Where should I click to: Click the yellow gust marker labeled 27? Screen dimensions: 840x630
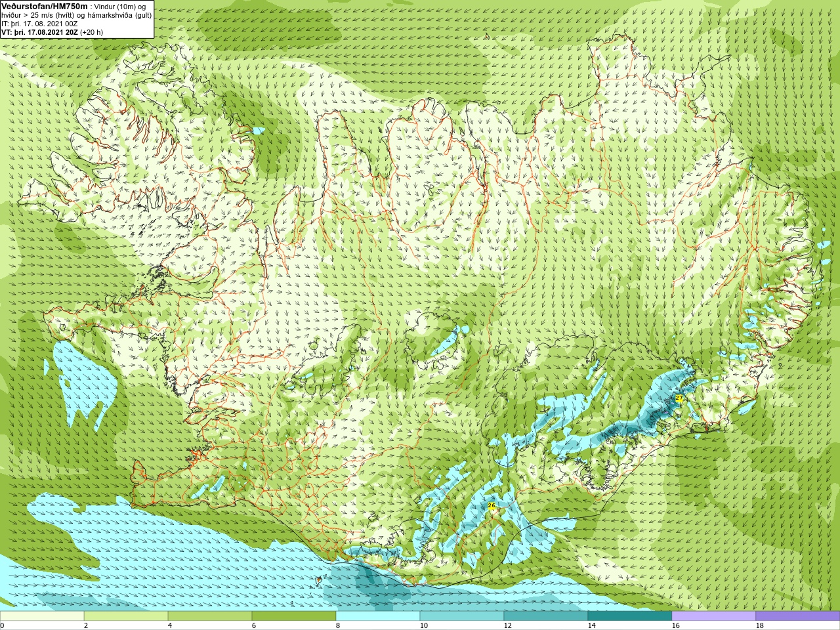[x=679, y=398]
